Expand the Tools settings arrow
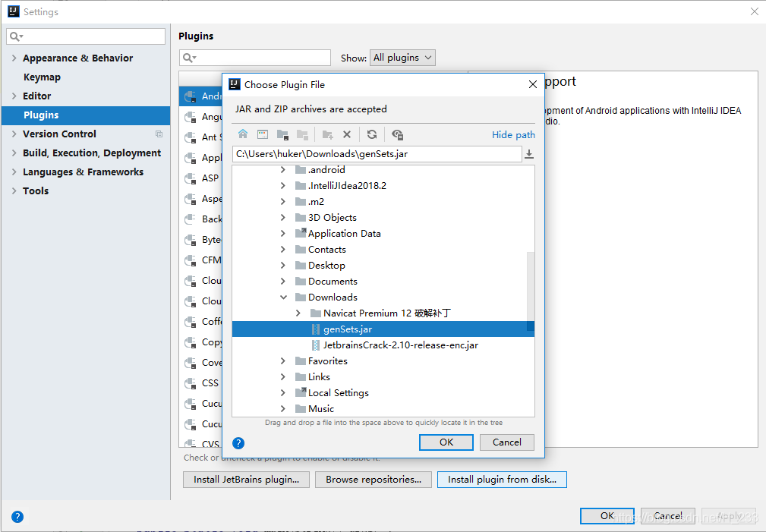Viewport: 766px width, 532px height. pyautogui.click(x=14, y=191)
